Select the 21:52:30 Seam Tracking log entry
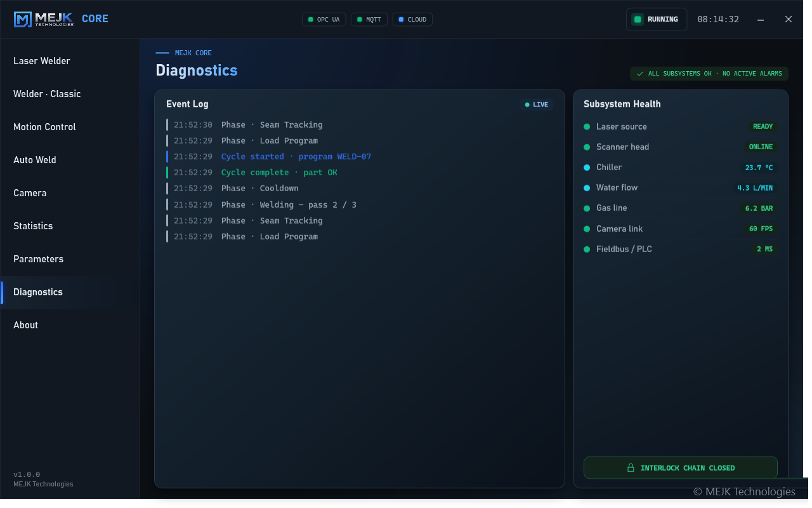Viewport: 812px width, 508px height. point(359,124)
